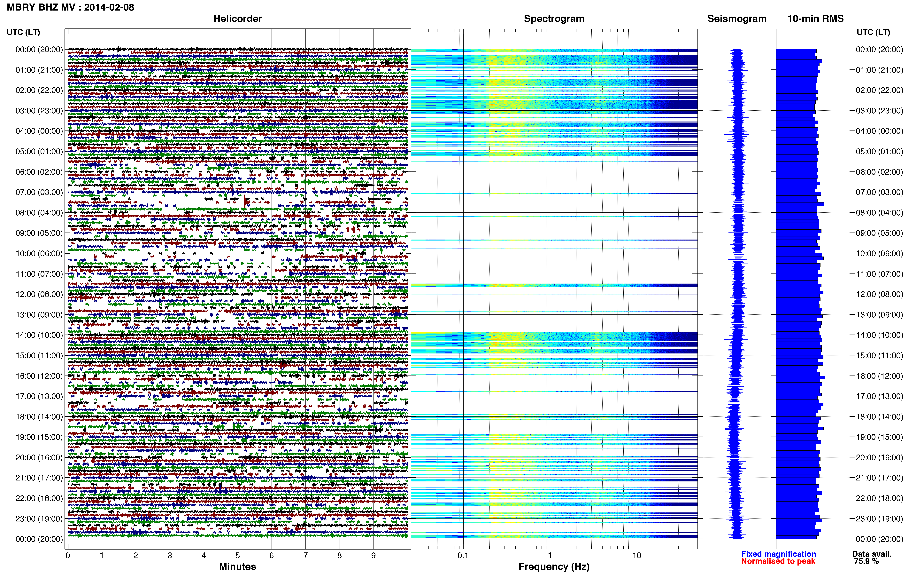Click the 75.9 % availability value
The image size is (924, 578).
[866, 561]
